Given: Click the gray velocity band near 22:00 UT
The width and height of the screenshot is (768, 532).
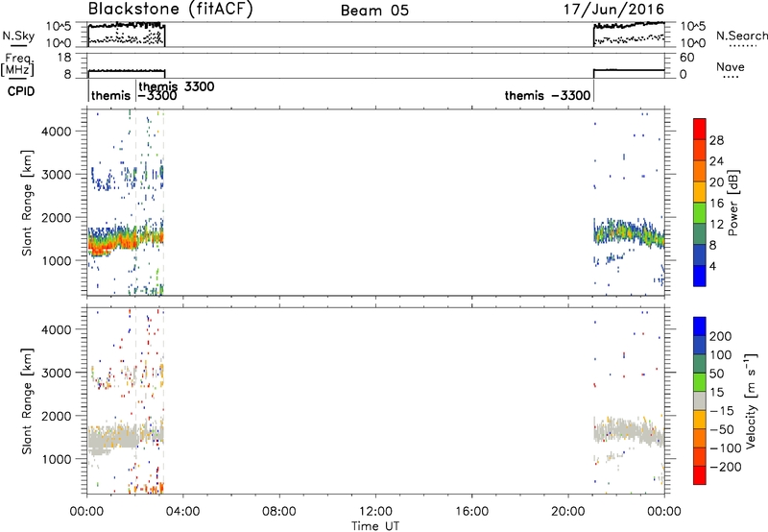Looking at the screenshot, I should click(629, 431).
